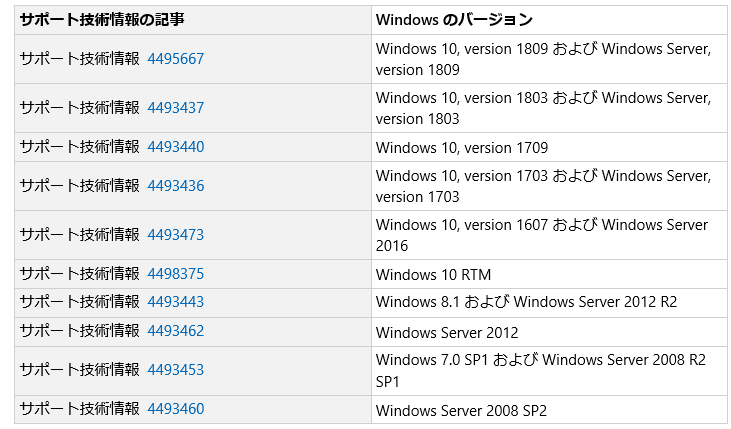
Task: Open KB article link 4493436
Action: click(176, 186)
